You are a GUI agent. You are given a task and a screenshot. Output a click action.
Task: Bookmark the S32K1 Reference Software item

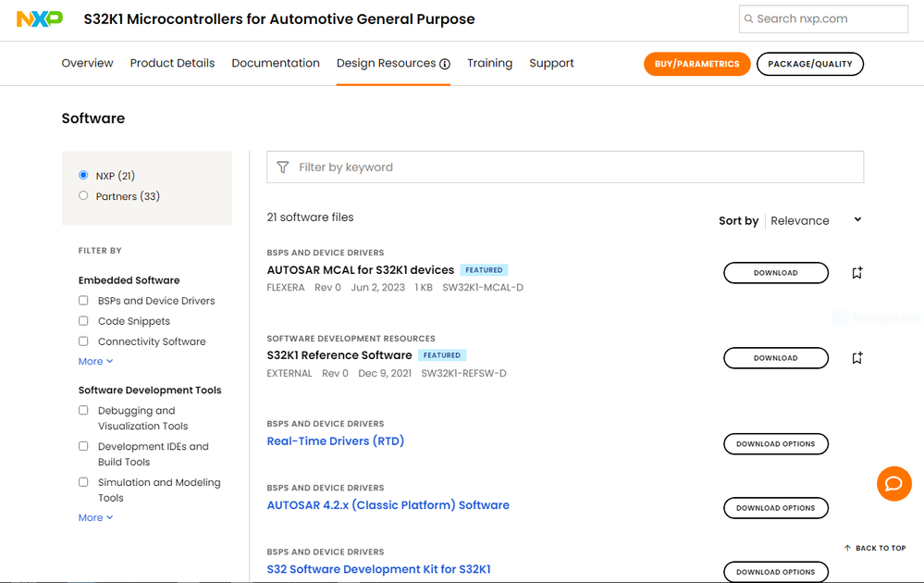tap(857, 358)
